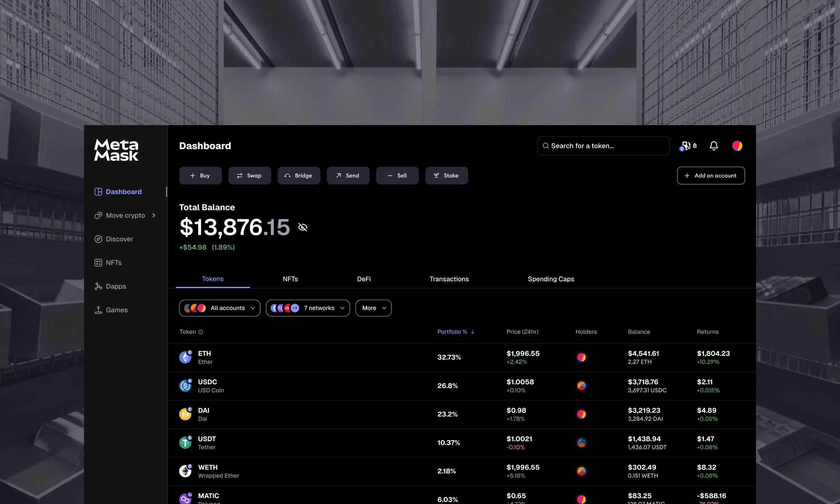Click the Bridge button
The width and height of the screenshot is (840, 504).
click(x=299, y=176)
